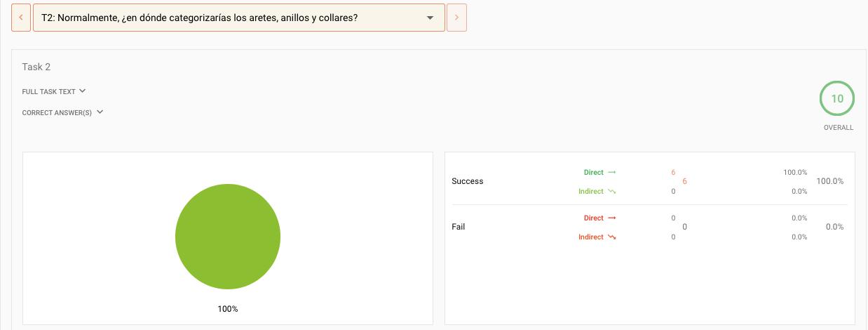Click the Success 100.0% total percentage
Image resolution: width=868 pixels, height=330 pixels.
[830, 181]
